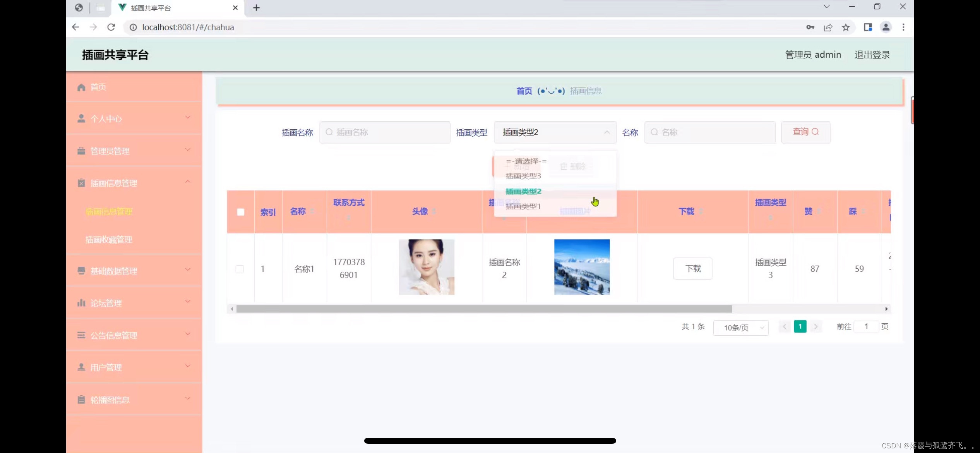980x453 pixels.
Task: Expand the 基础数据管理 sidebar menu
Action: point(134,271)
